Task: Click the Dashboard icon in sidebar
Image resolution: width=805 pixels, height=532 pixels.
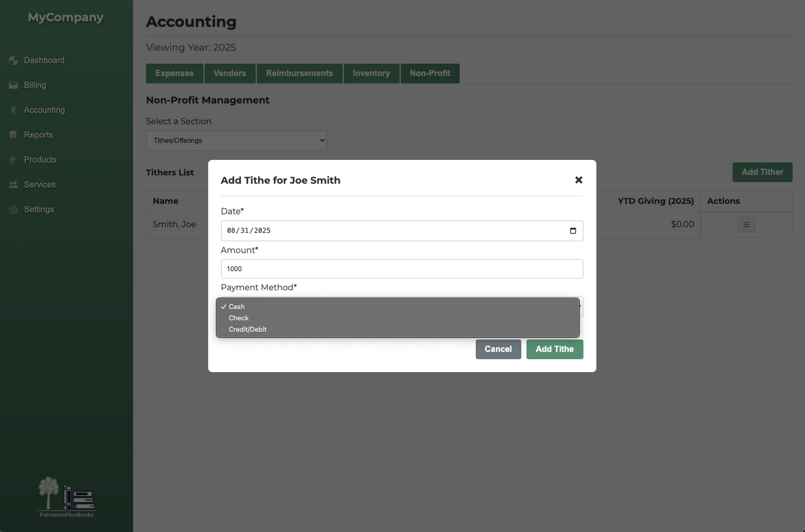Action: point(13,60)
